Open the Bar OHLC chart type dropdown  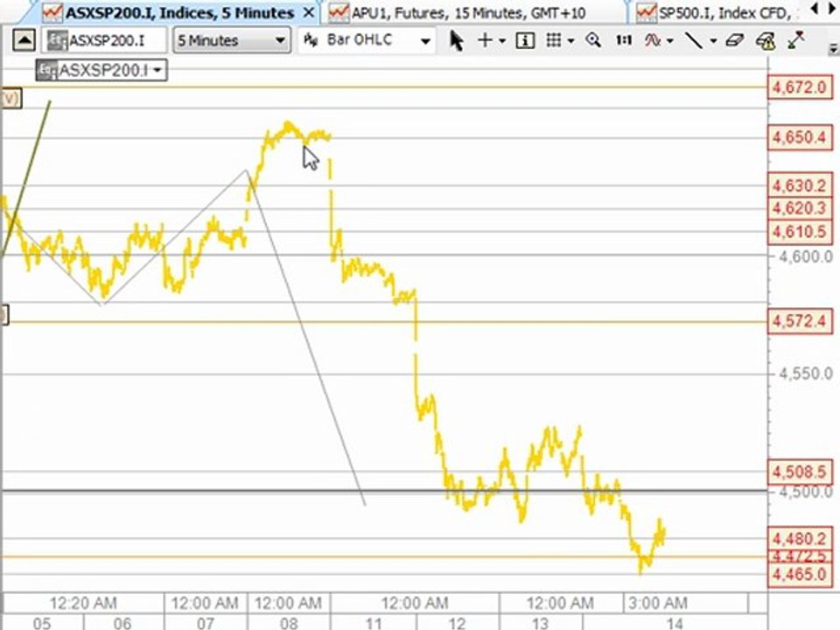(367, 41)
